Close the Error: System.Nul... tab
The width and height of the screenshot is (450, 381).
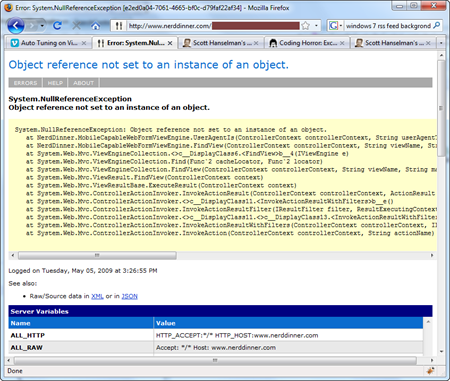tap(170, 43)
